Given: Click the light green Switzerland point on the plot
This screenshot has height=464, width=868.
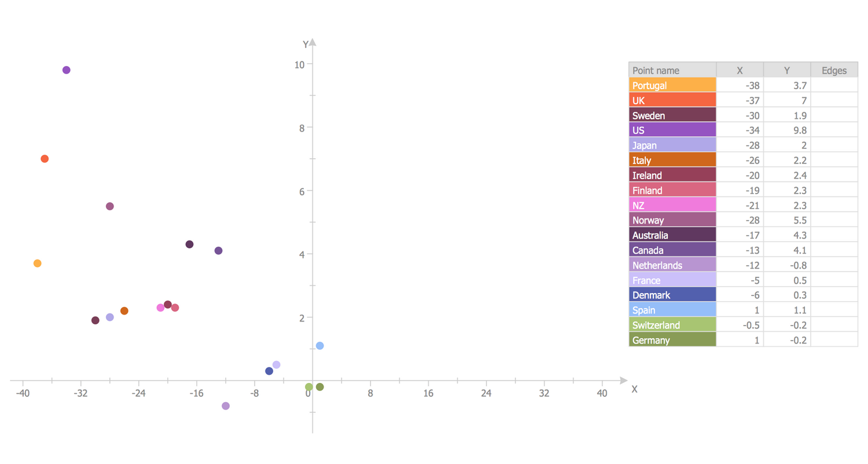Looking at the screenshot, I should 309,387.
